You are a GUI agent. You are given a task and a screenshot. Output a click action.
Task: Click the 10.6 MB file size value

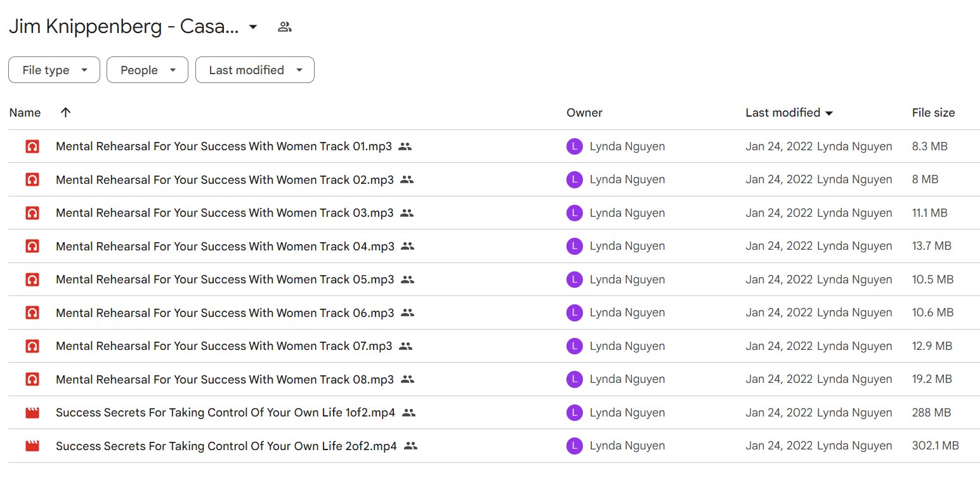[933, 313]
